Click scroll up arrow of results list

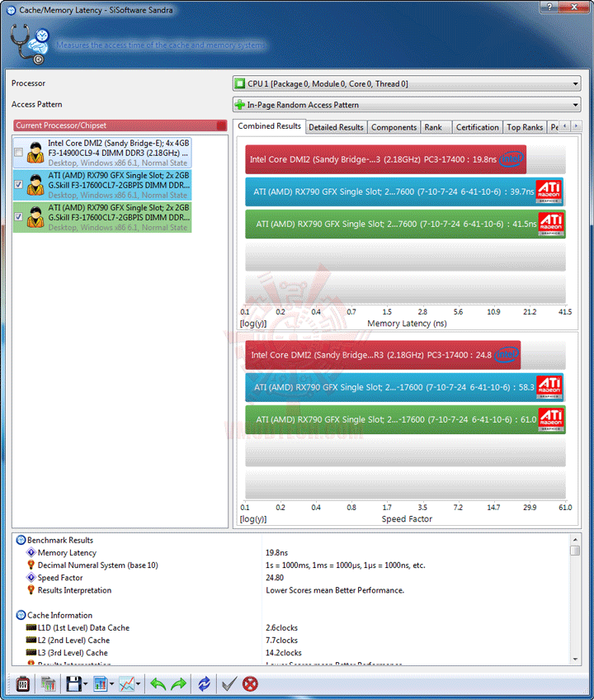pyautogui.click(x=575, y=539)
